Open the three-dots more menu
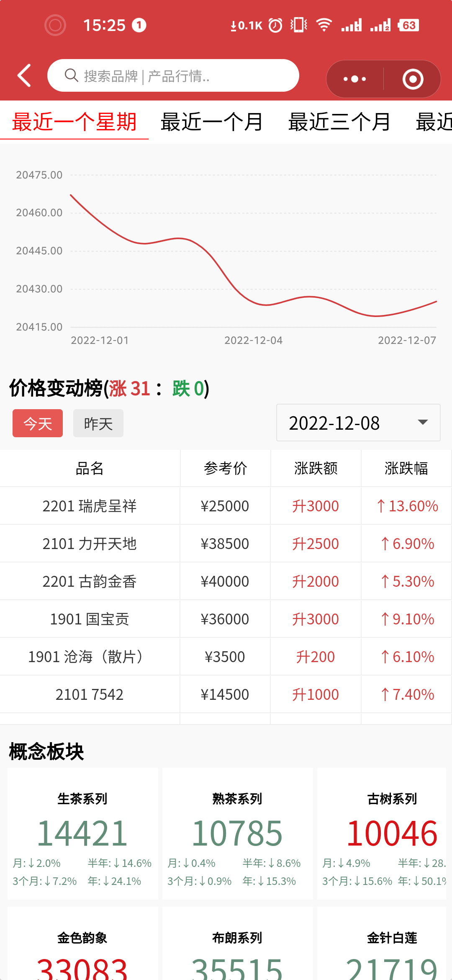This screenshot has width=452, height=980. [x=354, y=79]
